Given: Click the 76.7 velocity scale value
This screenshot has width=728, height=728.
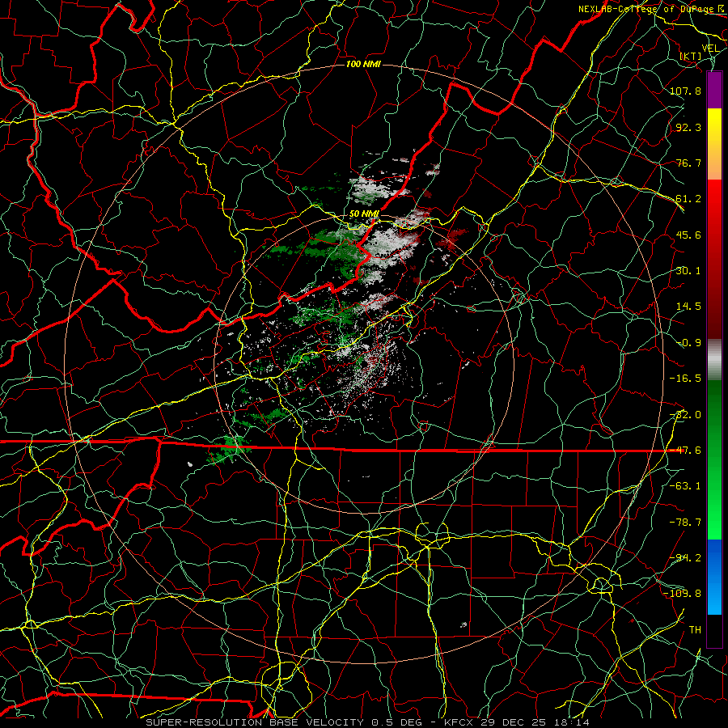Looking at the screenshot, I should (x=688, y=163).
